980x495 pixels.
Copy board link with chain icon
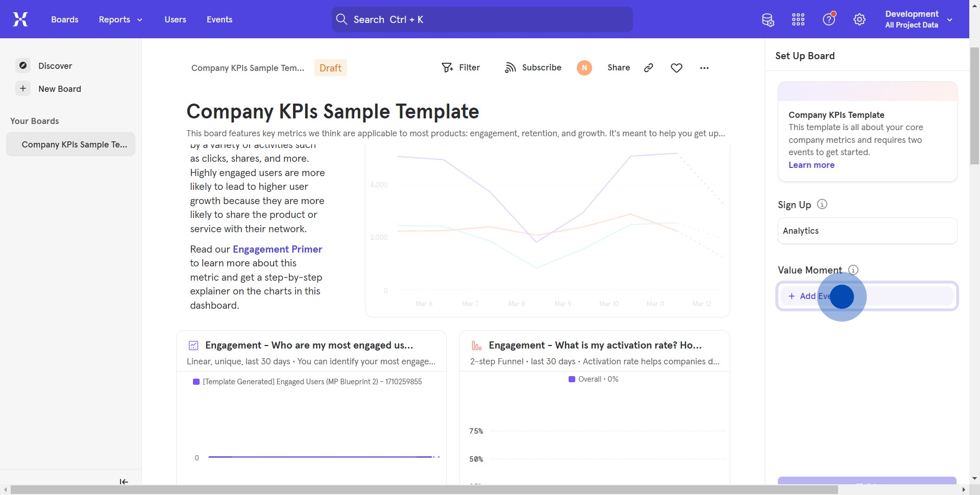point(649,68)
